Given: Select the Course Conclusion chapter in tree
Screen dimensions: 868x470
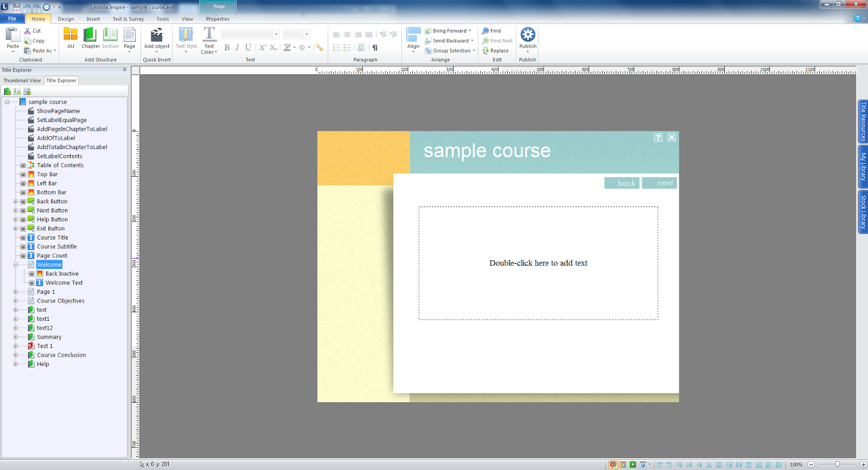Looking at the screenshot, I should [x=61, y=356].
